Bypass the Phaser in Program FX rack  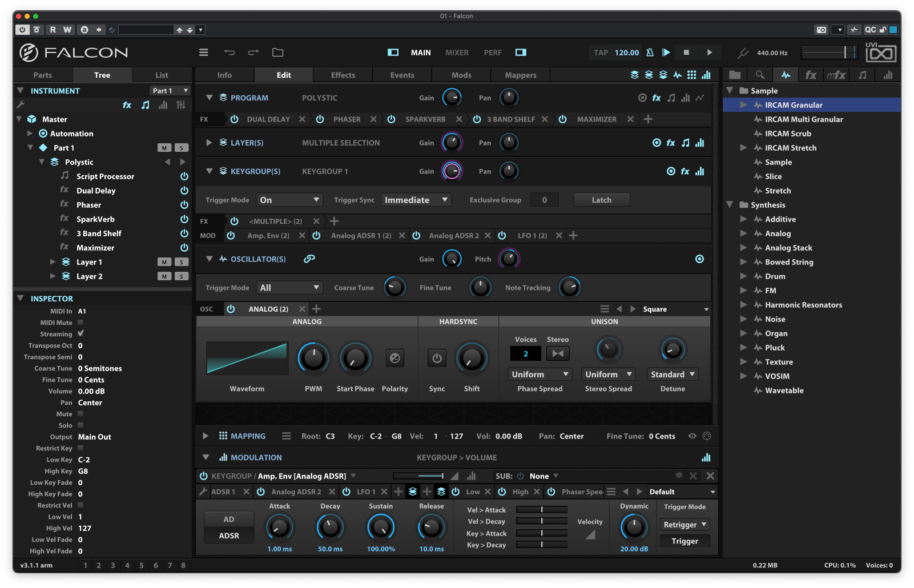(320, 119)
